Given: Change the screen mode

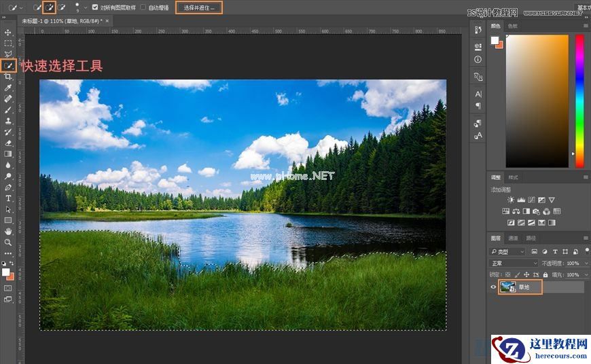Looking at the screenshot, I should [x=8, y=299].
